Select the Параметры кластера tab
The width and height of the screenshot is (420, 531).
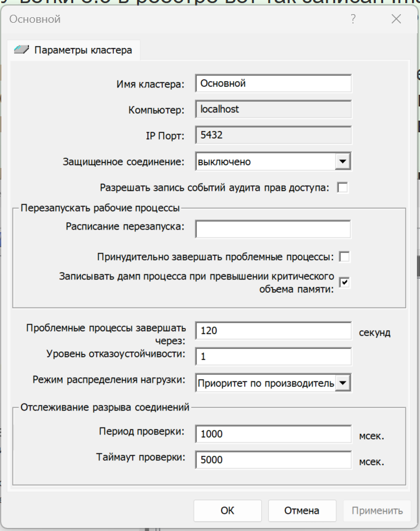click(x=74, y=50)
